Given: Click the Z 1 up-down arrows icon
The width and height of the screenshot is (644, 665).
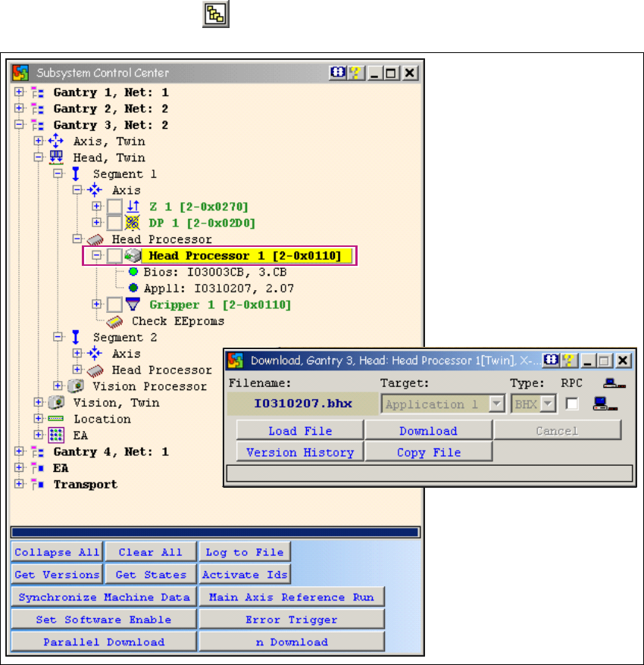Looking at the screenshot, I should click(x=133, y=207).
